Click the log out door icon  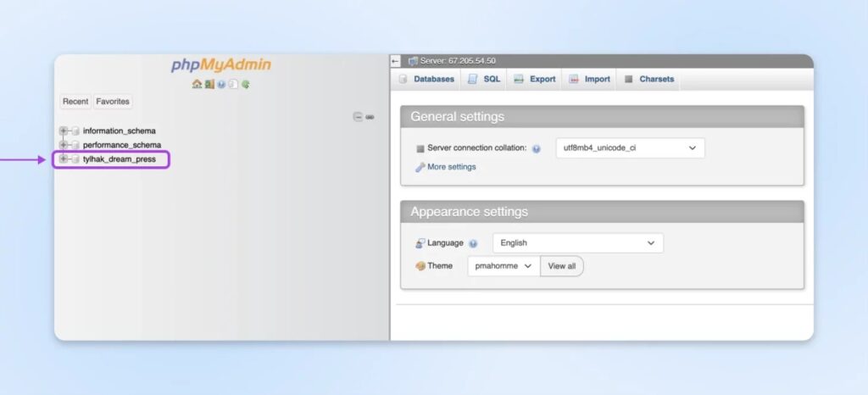tap(209, 85)
